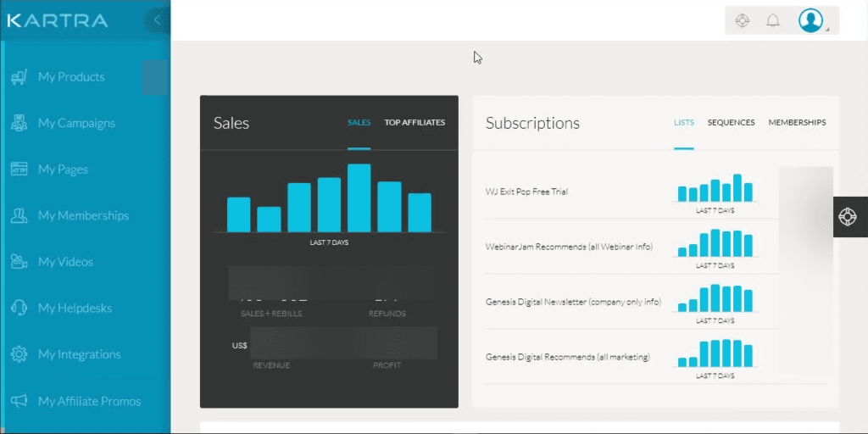Open the user profile avatar menu
Viewport: 868px width, 434px height.
810,20
